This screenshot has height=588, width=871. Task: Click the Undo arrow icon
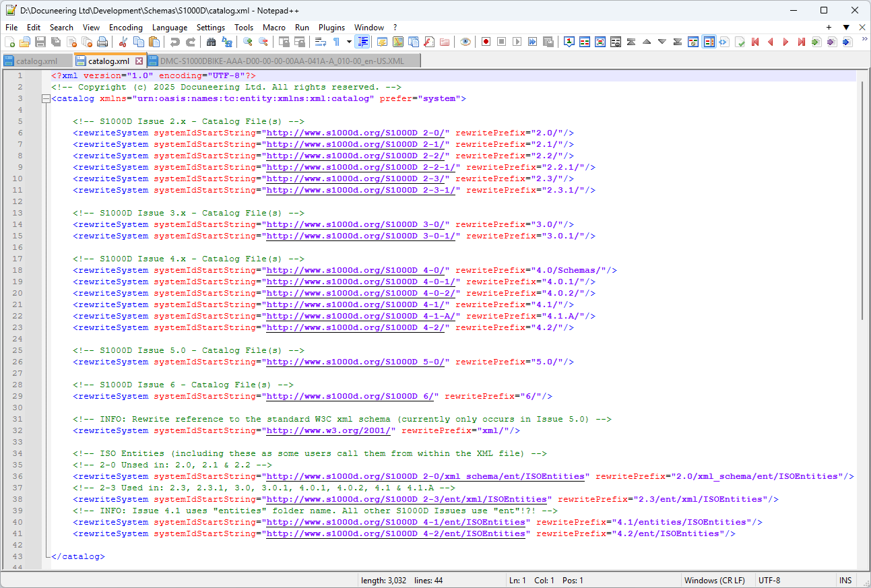click(x=175, y=42)
